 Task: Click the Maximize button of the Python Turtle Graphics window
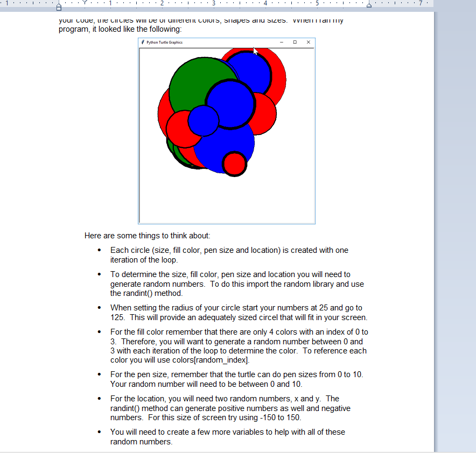pos(295,42)
